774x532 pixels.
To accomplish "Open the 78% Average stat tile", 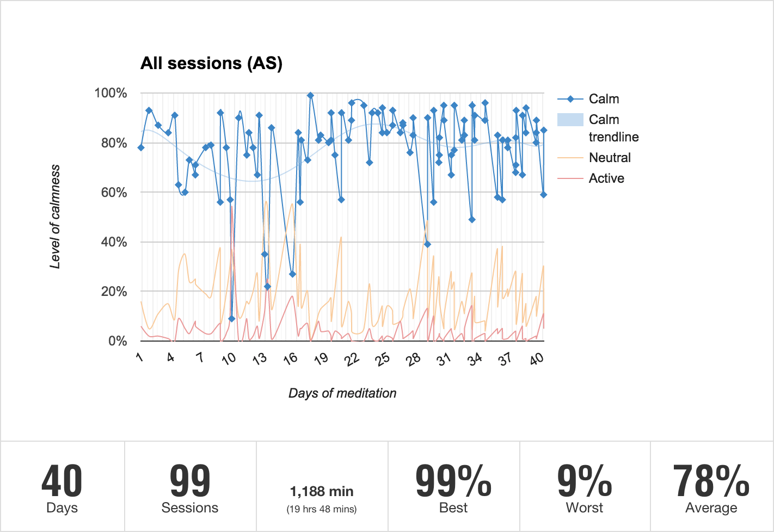I will (x=711, y=487).
